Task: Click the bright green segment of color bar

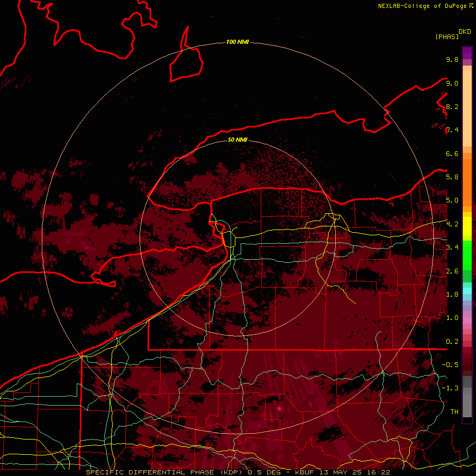Action: tap(467, 255)
